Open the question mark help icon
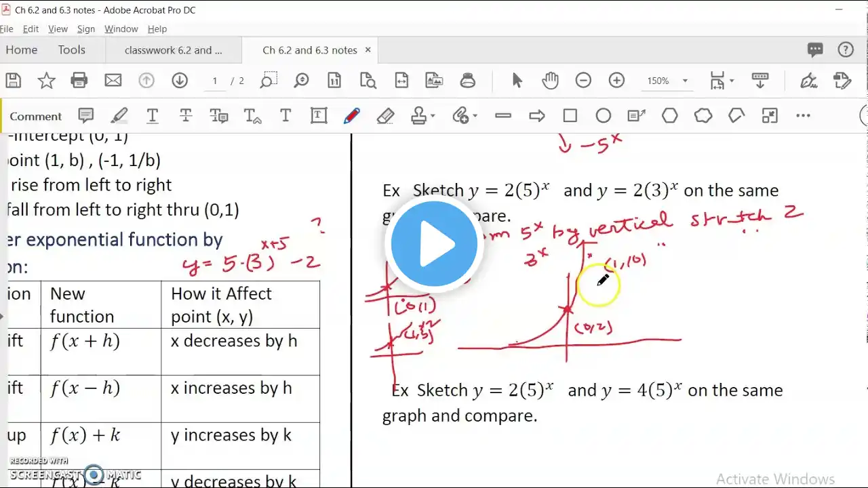The width and height of the screenshot is (868, 488). tap(846, 49)
